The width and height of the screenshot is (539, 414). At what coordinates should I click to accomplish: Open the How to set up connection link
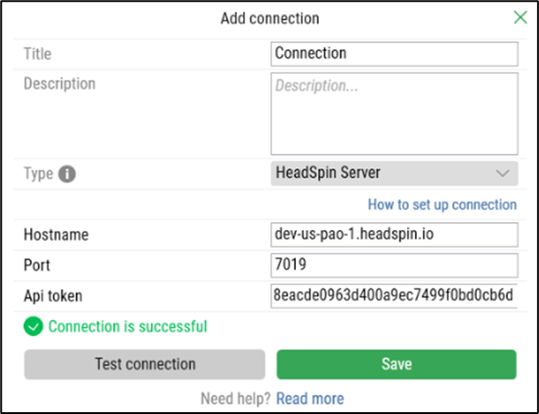(442, 205)
